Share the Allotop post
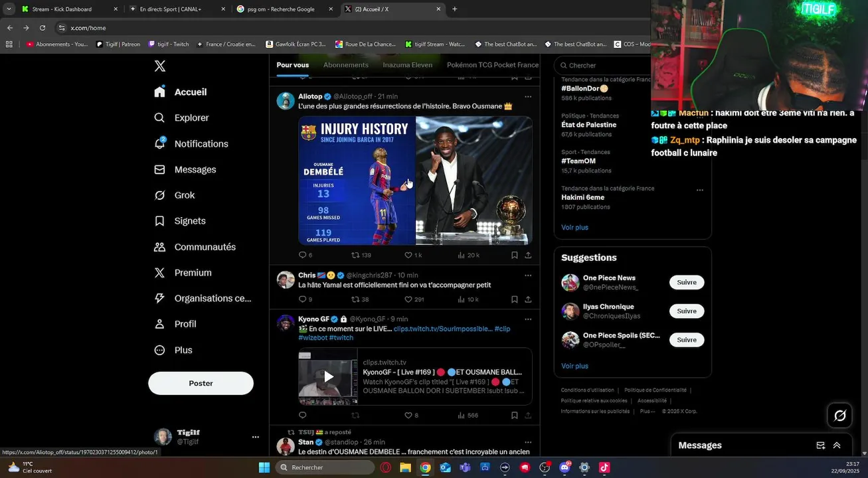Image resolution: width=868 pixels, height=478 pixels. (x=528, y=255)
